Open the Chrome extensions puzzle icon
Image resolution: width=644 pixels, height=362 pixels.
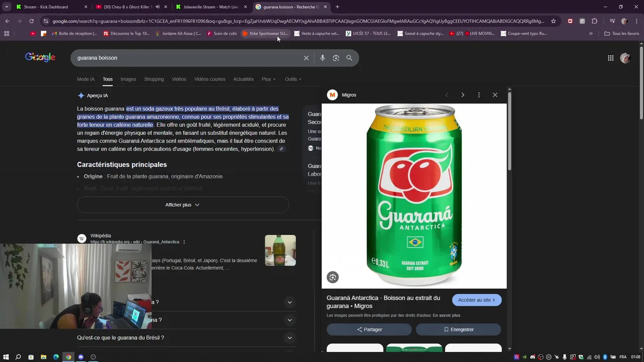595,21
